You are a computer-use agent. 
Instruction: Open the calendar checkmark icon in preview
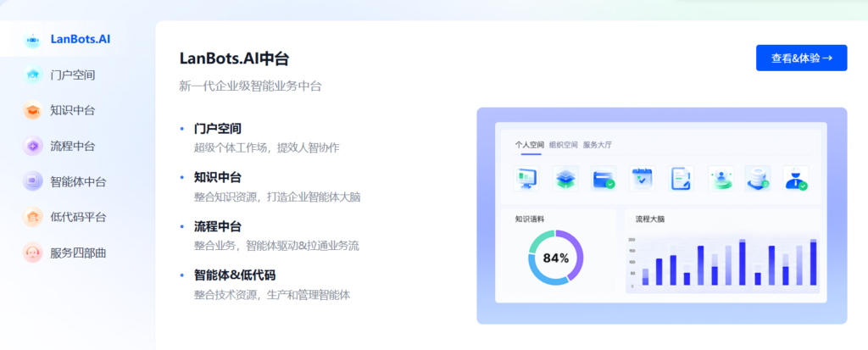coord(643,179)
